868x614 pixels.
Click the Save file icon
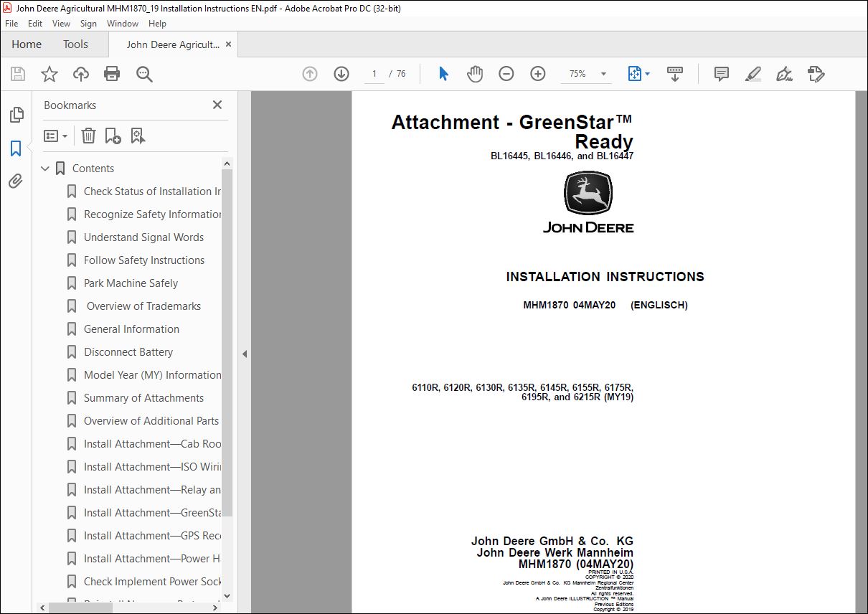pos(18,74)
